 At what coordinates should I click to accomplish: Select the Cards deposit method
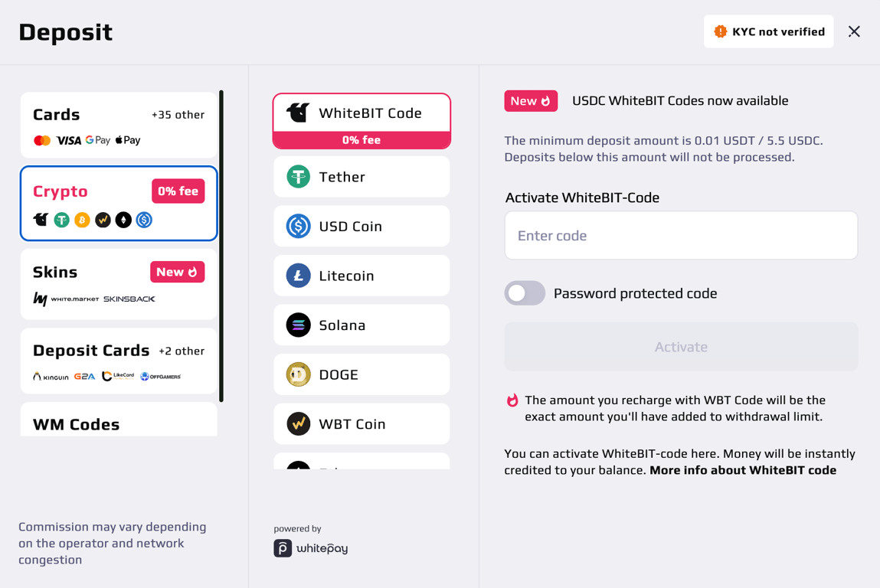[x=119, y=126]
